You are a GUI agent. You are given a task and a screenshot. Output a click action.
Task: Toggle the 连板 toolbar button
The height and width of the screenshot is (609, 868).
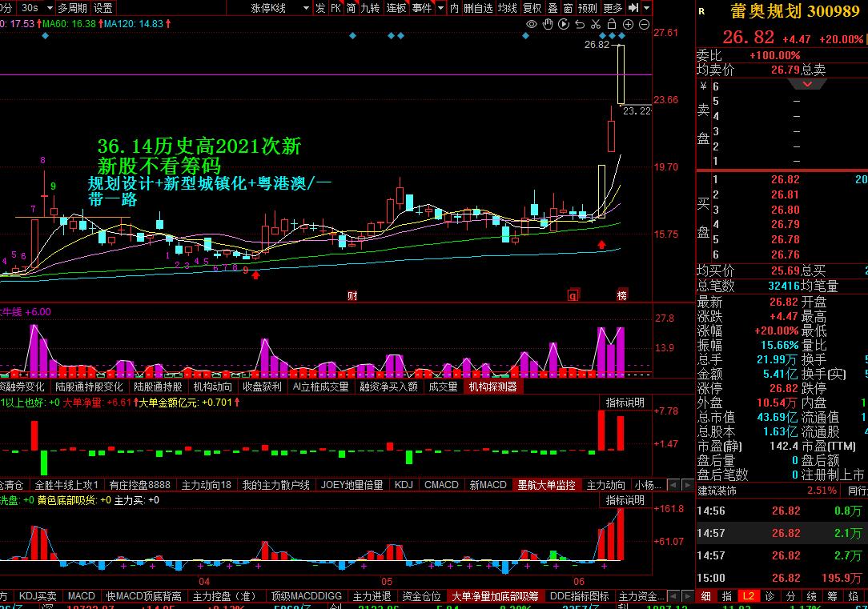[x=396, y=8]
